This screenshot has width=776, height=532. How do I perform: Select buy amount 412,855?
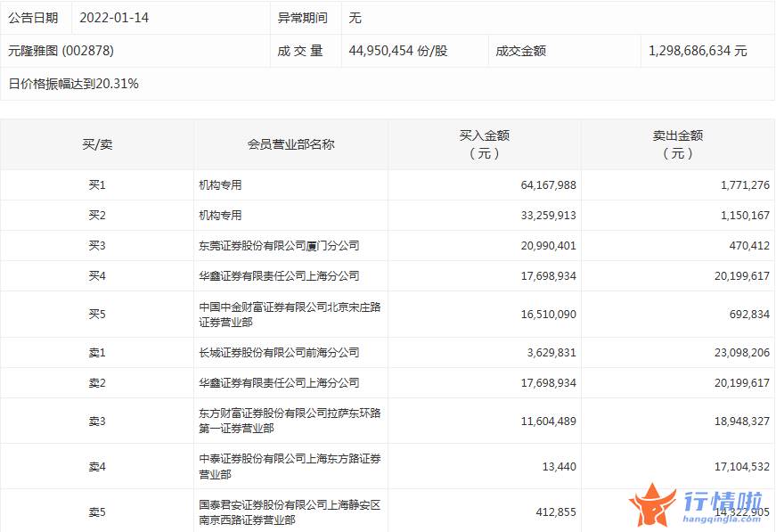click(556, 512)
